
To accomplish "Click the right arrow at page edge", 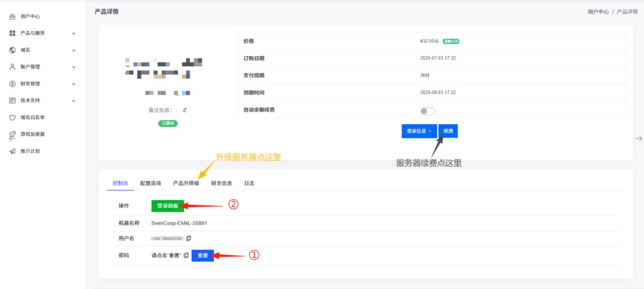I will click(639, 139).
